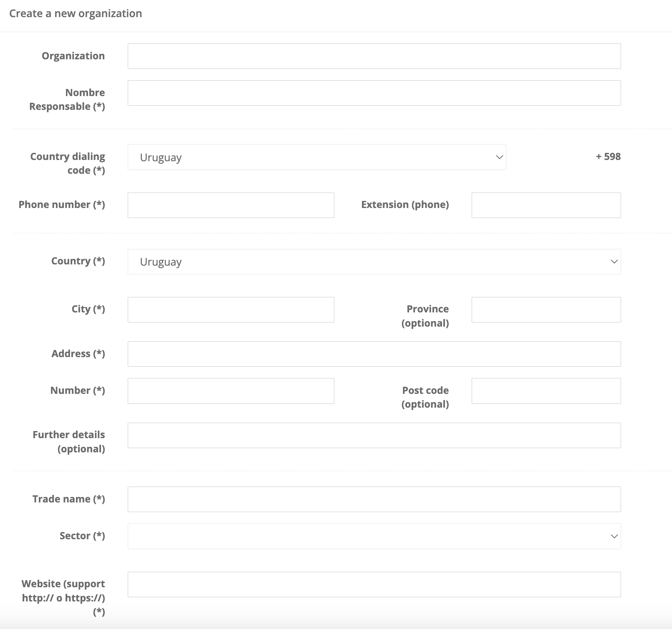Click the Website URL input field
The width and height of the screenshot is (672, 629).
coord(374,584)
